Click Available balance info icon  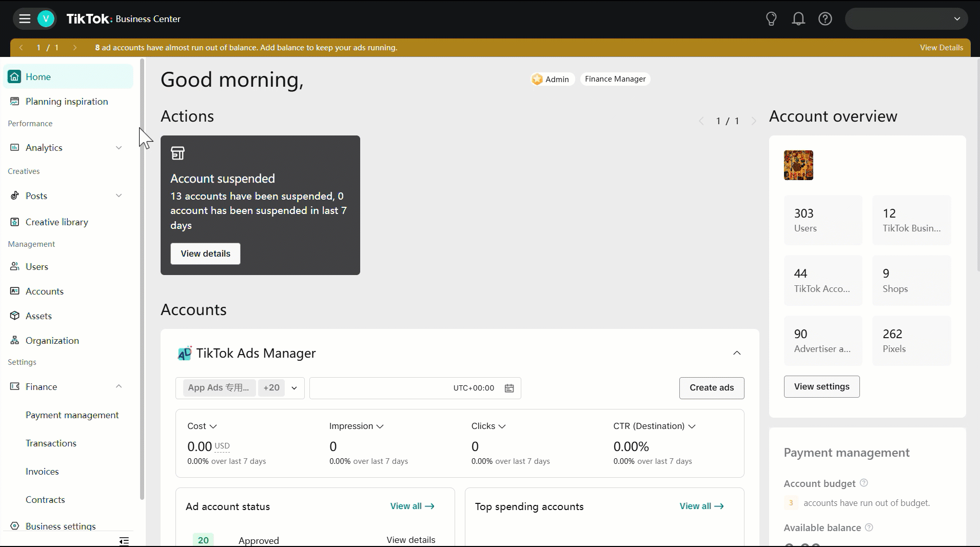pyautogui.click(x=869, y=528)
